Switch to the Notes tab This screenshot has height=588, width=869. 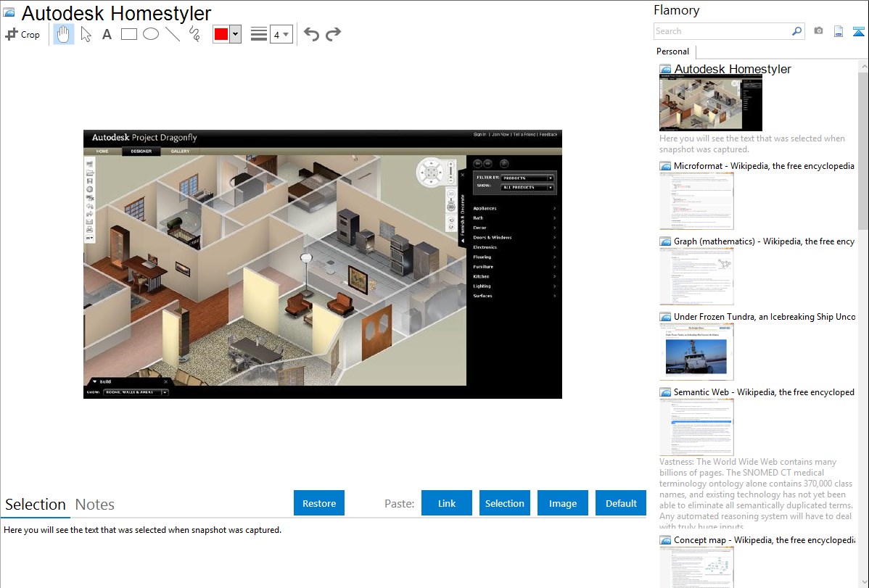point(95,505)
